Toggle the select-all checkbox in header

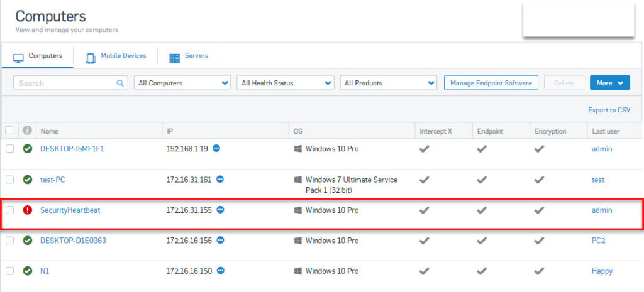pyautogui.click(x=9, y=131)
